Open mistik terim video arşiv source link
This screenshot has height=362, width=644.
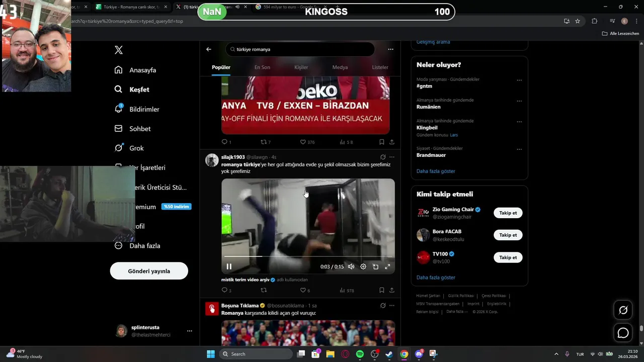click(248, 280)
